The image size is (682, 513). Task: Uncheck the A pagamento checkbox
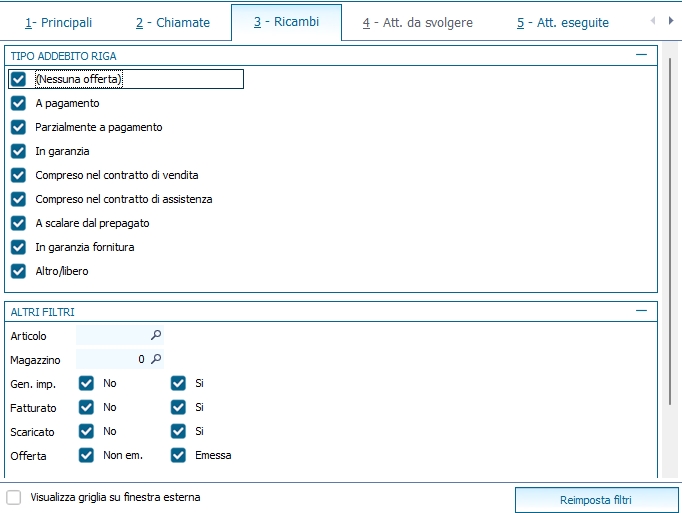[x=18, y=103]
